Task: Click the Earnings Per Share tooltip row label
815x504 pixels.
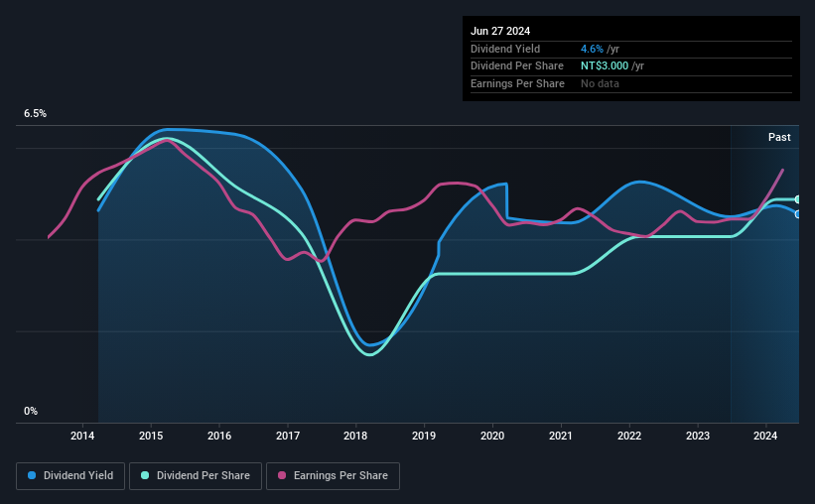Action: point(517,83)
